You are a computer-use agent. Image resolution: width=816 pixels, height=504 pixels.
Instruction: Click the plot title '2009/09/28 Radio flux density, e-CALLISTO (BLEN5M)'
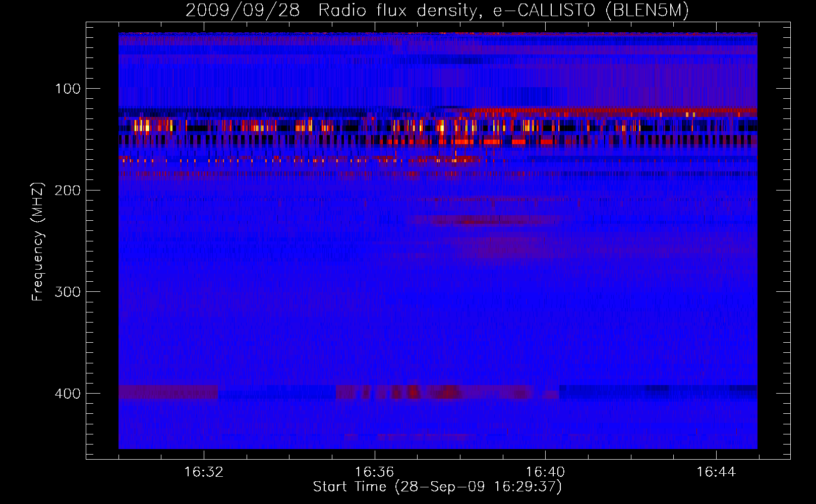tap(437, 10)
